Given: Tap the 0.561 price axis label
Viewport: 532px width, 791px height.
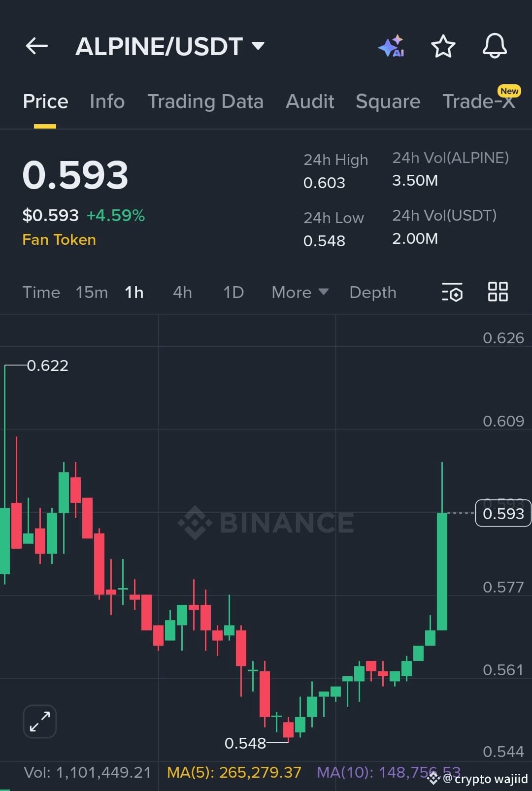Looking at the screenshot, I should (x=503, y=670).
